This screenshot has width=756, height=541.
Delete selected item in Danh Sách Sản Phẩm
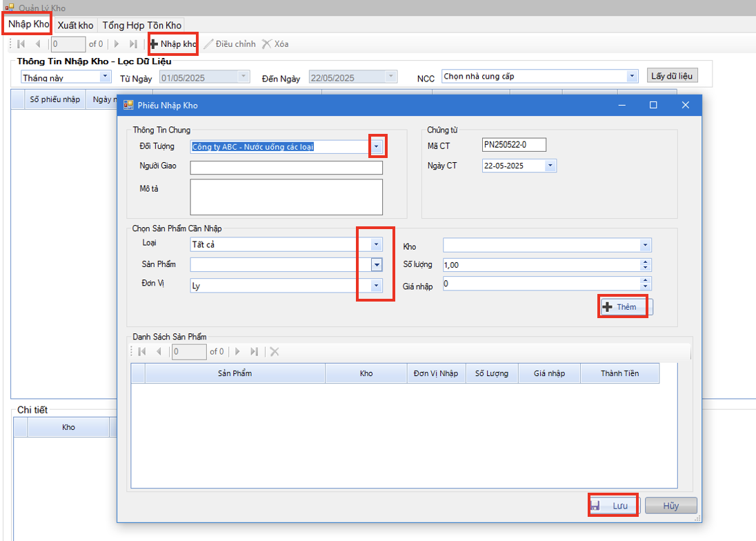275,351
